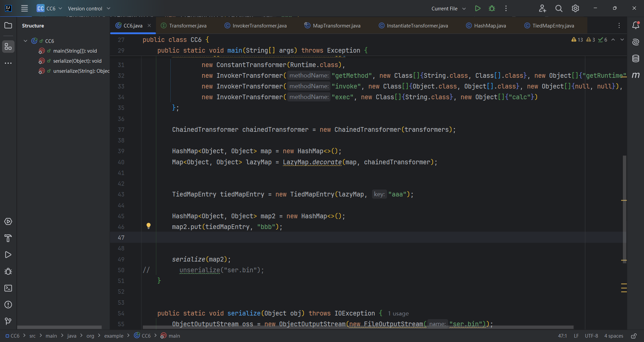Collapse the CC6 class node in Structure

click(x=25, y=41)
